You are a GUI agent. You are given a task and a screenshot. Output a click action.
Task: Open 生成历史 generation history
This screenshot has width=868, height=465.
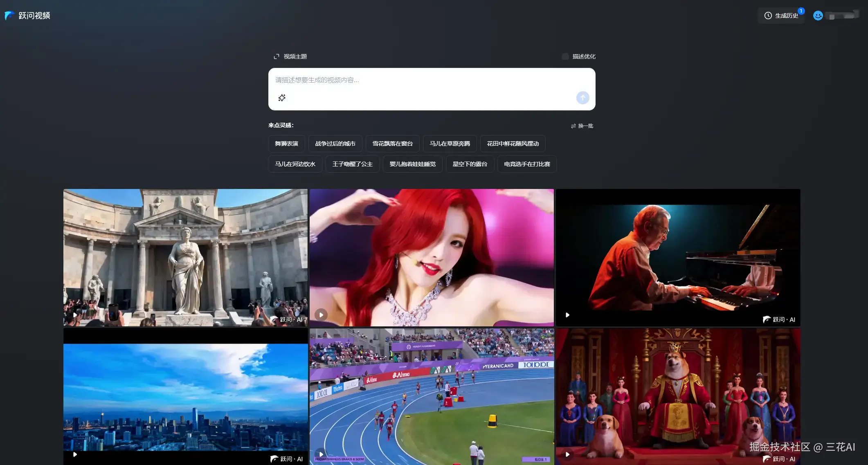(781, 16)
